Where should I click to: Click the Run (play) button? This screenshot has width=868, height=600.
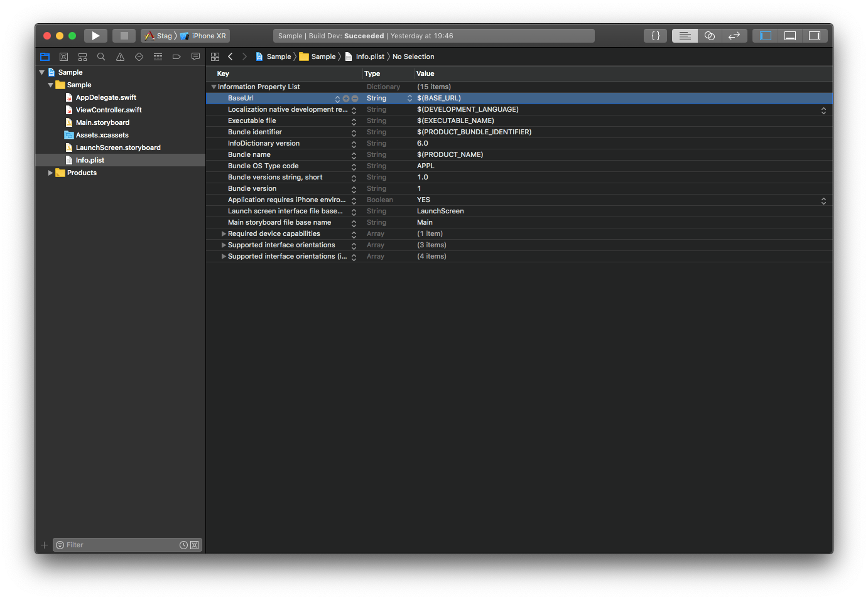click(95, 36)
